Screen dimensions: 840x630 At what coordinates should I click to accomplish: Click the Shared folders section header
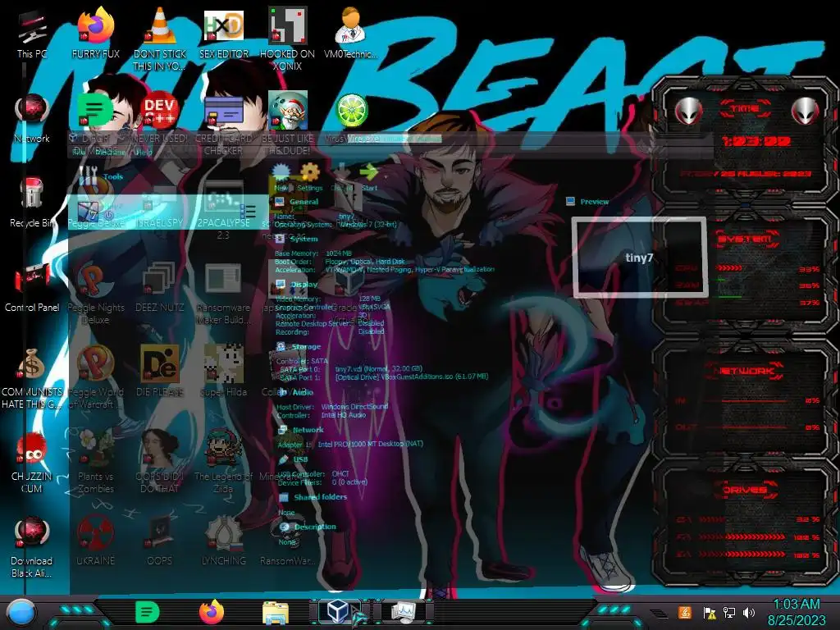pos(321,496)
